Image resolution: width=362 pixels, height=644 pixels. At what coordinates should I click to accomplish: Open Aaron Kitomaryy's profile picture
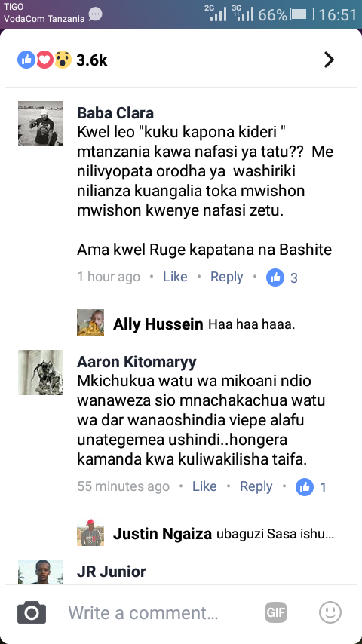point(41,373)
